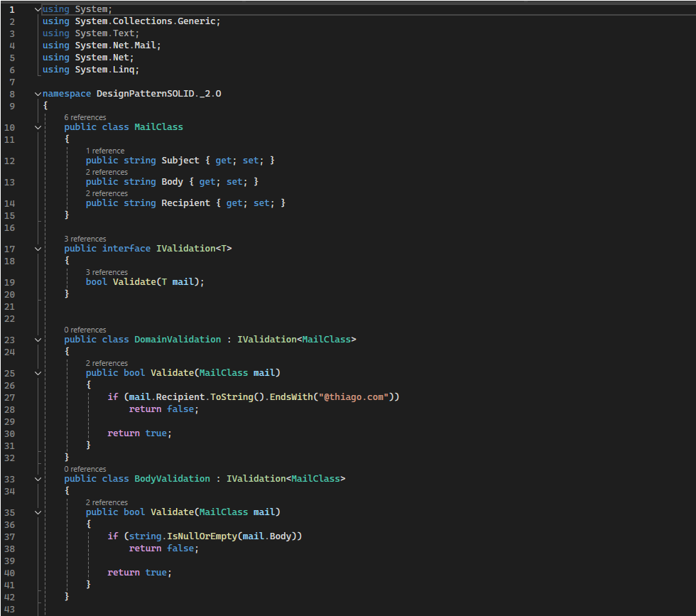The image size is (696, 616).
Task: Open '2 references' CodeLens above line 25 Validate
Action: tap(107, 363)
